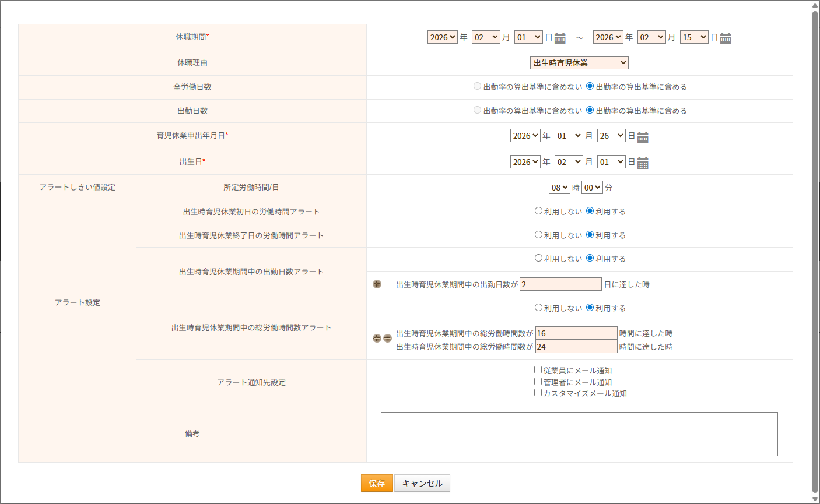Viewport: 820px width, 504px height.
Task: Open calendar picker for leave start date
Action: (x=560, y=38)
